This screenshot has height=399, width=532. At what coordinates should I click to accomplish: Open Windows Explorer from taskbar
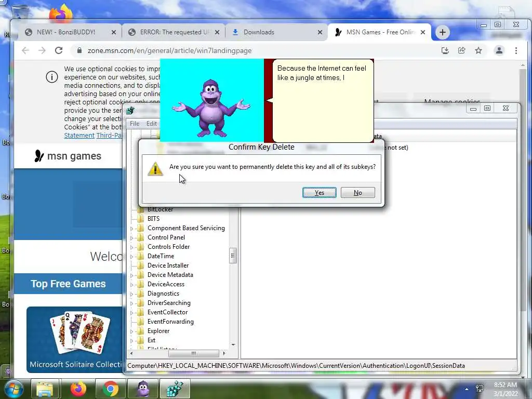45,389
